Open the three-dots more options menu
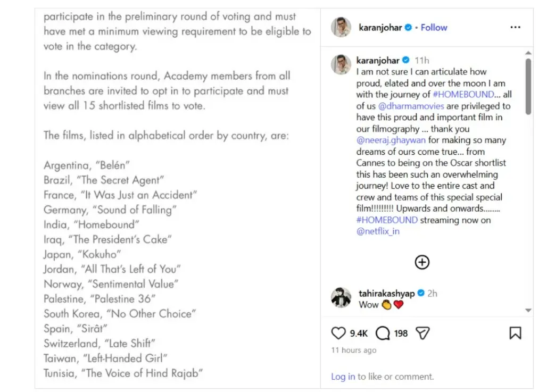Viewport: 547px width, 392px height. point(515,28)
